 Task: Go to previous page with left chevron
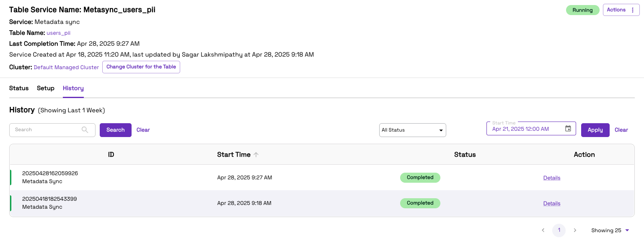pos(543,230)
